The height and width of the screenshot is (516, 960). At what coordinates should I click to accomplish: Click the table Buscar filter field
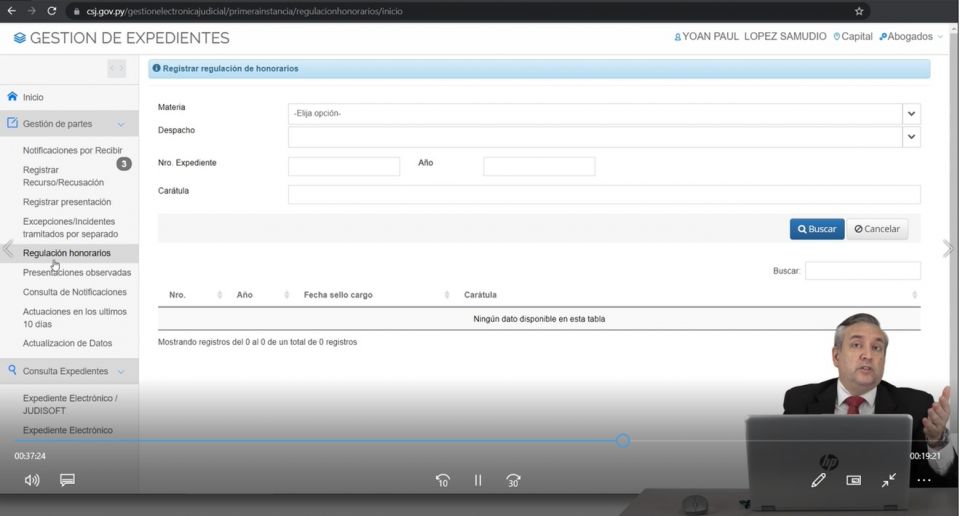coord(863,271)
